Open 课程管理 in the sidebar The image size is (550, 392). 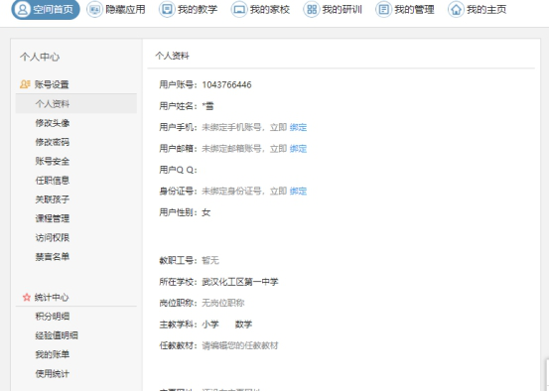pos(53,218)
